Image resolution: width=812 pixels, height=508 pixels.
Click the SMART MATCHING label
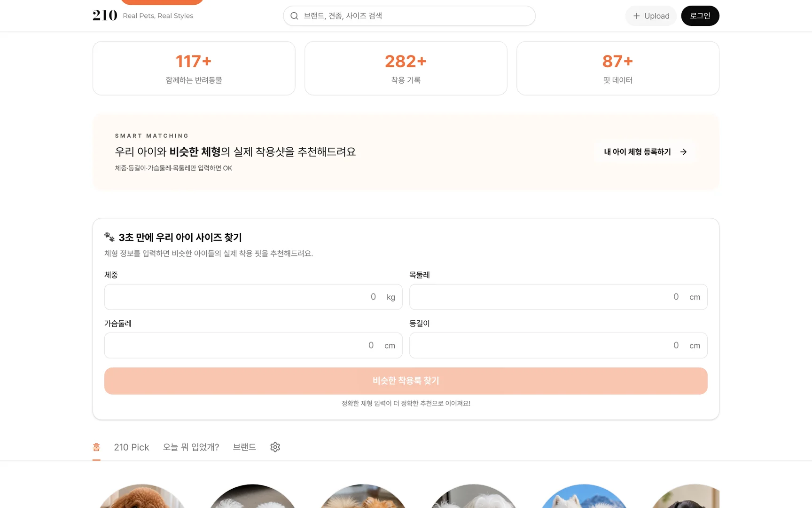coord(152,136)
